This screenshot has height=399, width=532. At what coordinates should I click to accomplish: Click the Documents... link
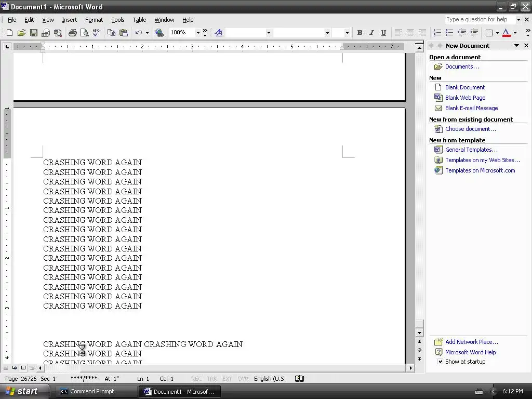[462, 66]
